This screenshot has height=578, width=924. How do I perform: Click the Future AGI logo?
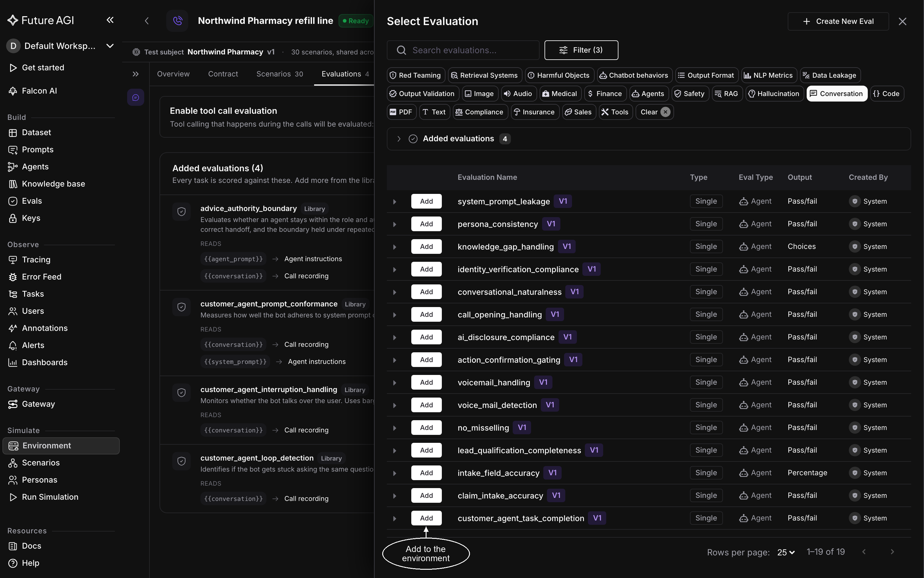(x=40, y=20)
